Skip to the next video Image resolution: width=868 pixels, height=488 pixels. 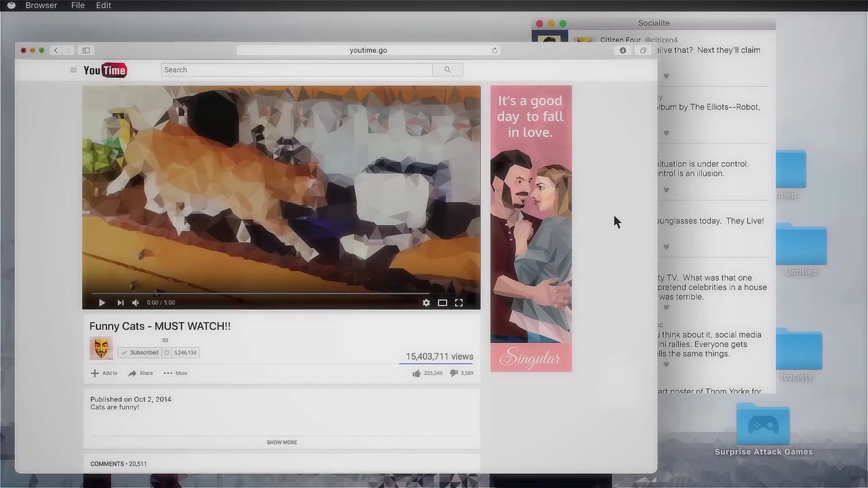click(120, 303)
